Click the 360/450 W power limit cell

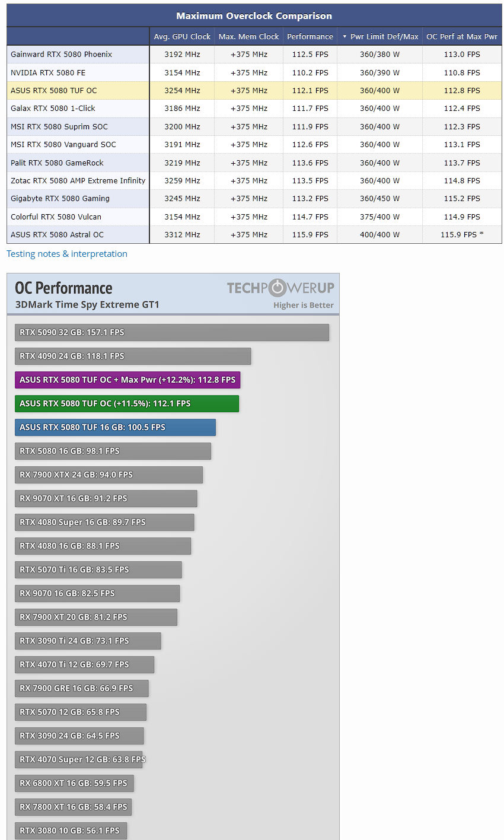pos(379,199)
